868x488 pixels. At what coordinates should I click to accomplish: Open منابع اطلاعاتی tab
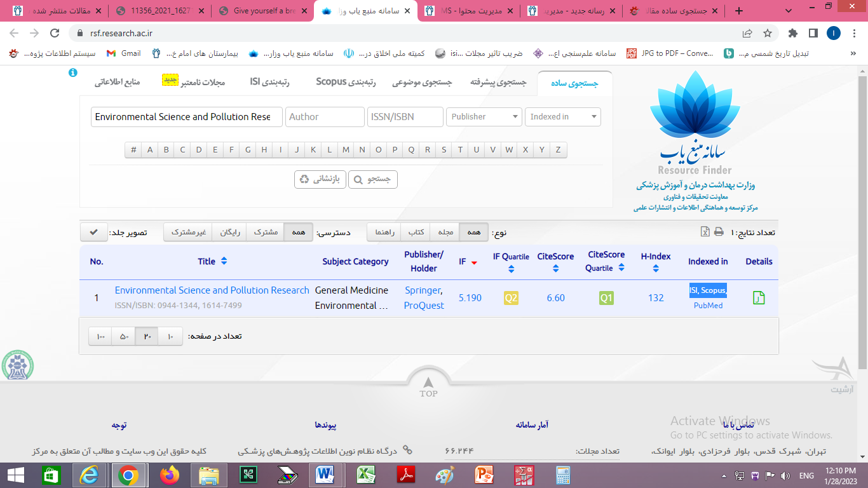tap(119, 83)
